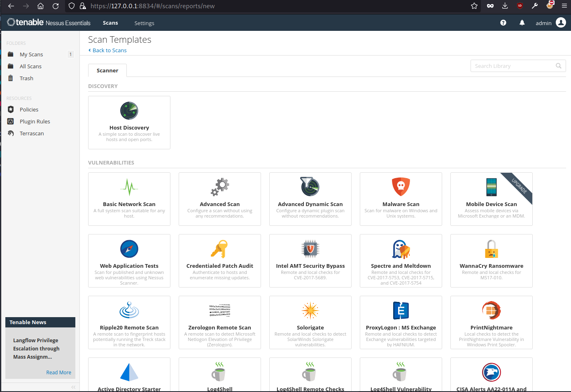Go back via Back to Scans link

109,51
